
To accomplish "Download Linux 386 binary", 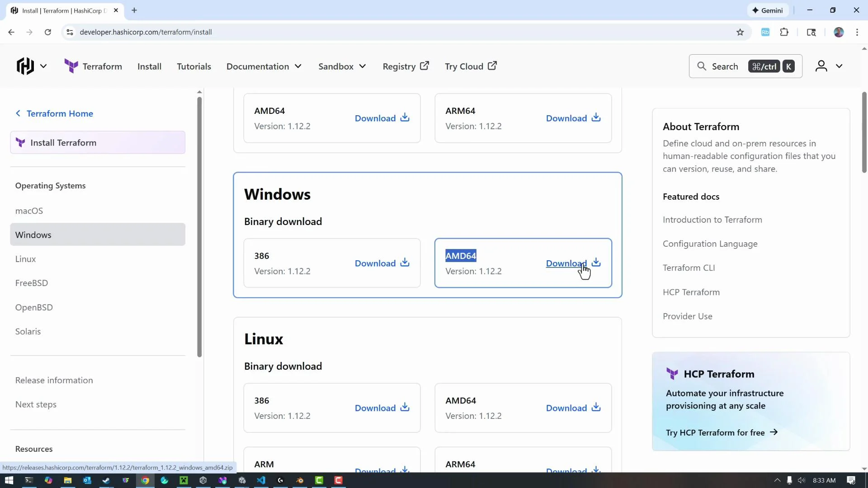I will [x=382, y=408].
